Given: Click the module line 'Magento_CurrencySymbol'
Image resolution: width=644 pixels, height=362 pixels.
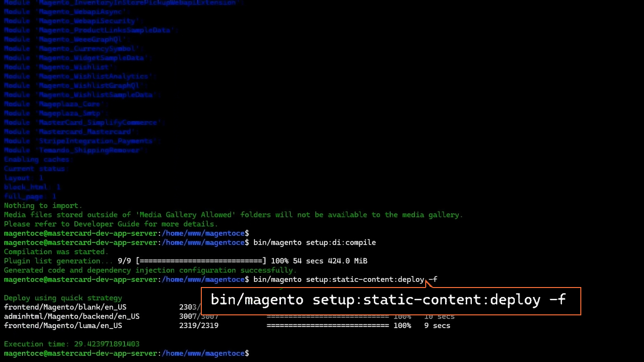Looking at the screenshot, I should [74, 49].
